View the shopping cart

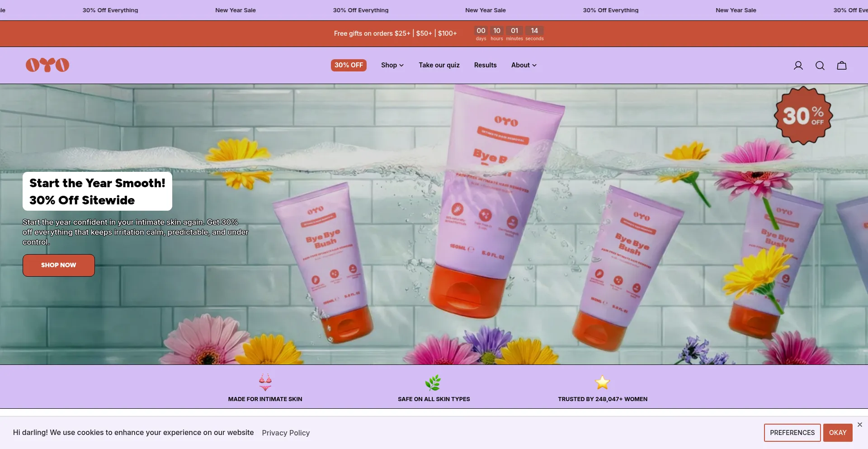(x=841, y=65)
